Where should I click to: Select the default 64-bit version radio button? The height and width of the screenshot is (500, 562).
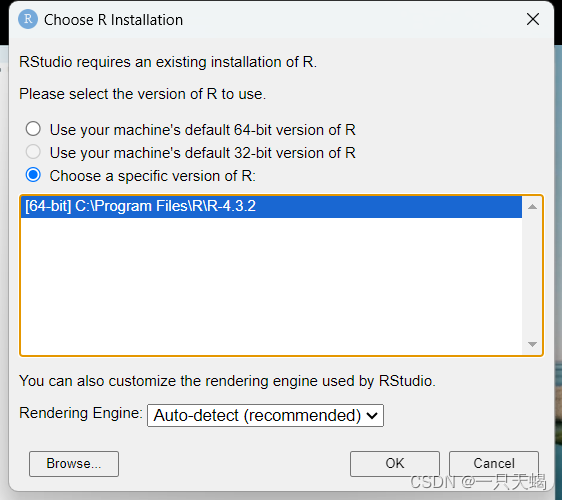(33, 129)
